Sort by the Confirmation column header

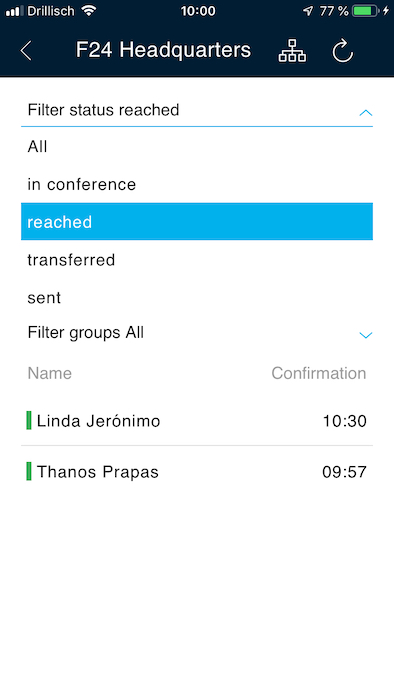tap(319, 373)
